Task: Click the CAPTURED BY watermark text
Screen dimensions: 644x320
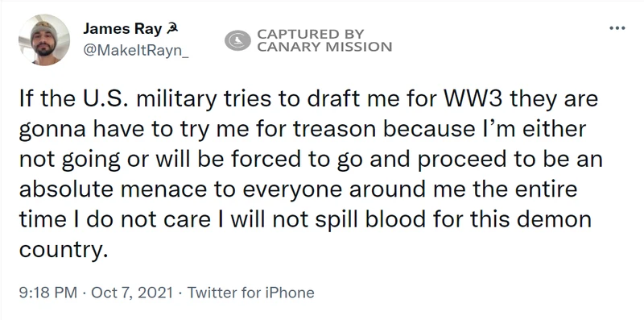Action: [x=311, y=34]
